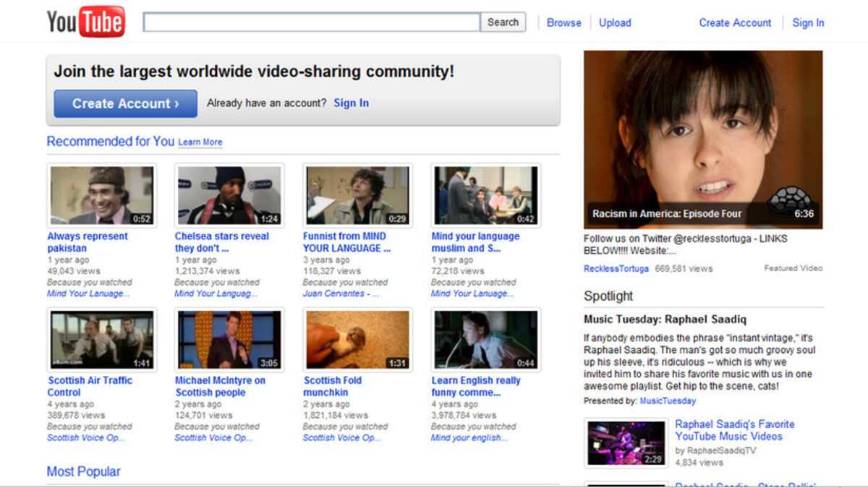The height and width of the screenshot is (488, 868).
Task: Click the 'Most Popular' section heading
Action: (x=83, y=471)
